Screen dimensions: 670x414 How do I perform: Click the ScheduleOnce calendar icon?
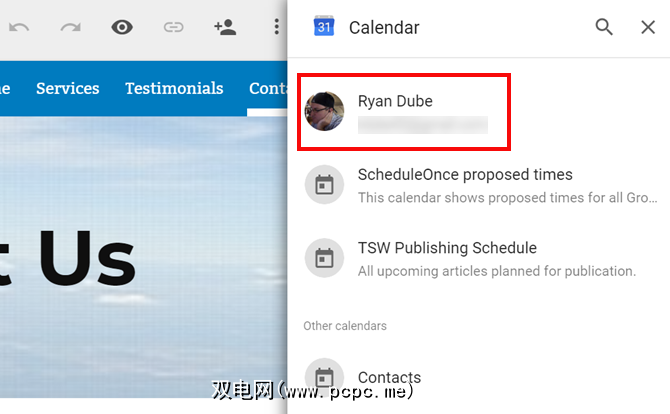pos(324,185)
